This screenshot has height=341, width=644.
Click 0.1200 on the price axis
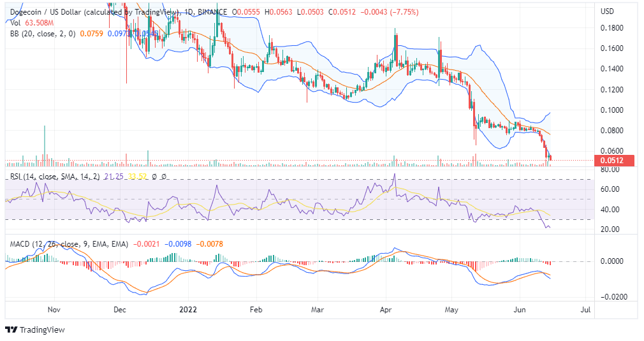(x=612, y=89)
